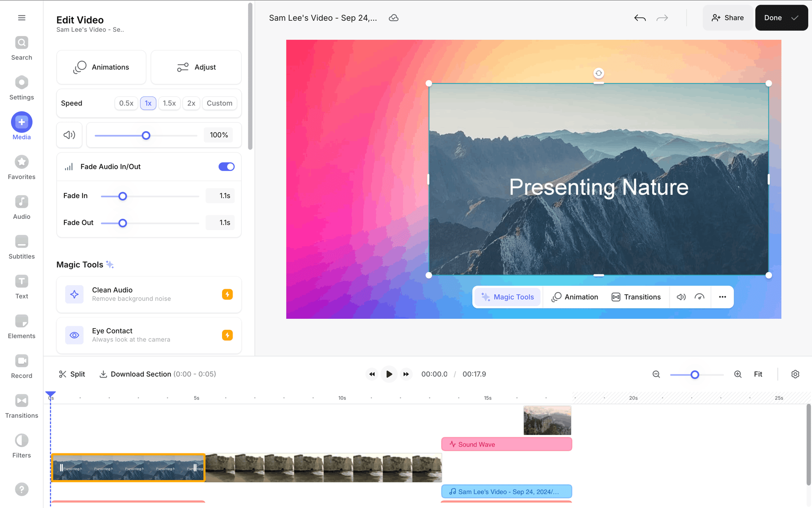Select the Presenting Nature timeline clip
Screen dimensions: 812x508
coord(128,468)
